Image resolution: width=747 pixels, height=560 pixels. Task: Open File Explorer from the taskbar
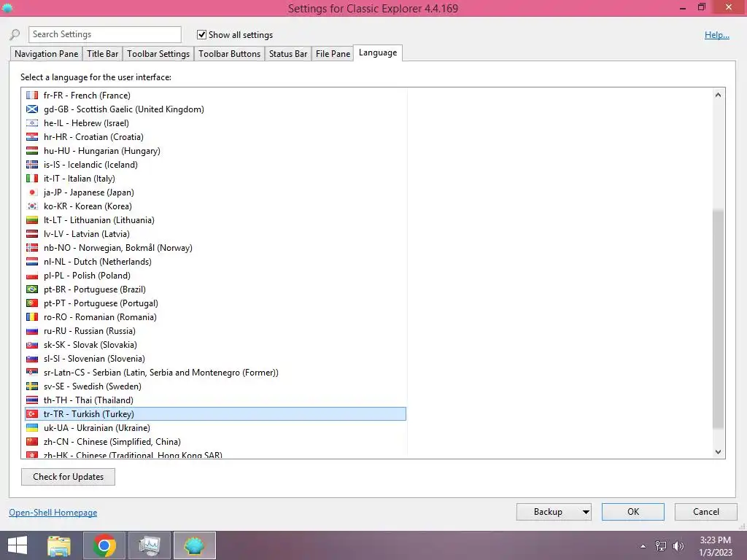(59, 545)
